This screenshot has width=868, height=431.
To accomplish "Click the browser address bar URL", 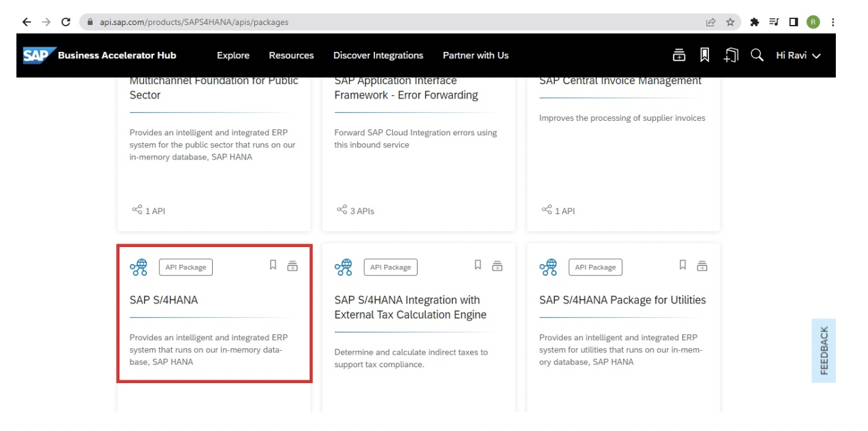I will point(194,22).
